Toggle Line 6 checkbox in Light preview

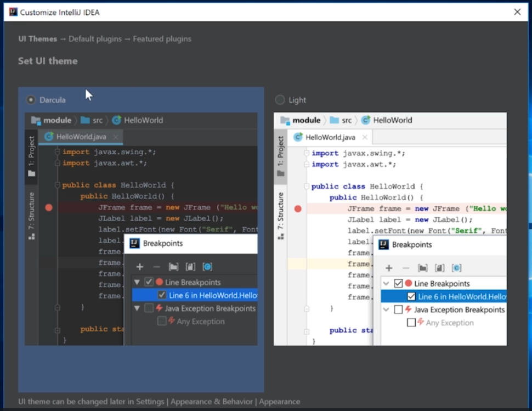coord(411,296)
